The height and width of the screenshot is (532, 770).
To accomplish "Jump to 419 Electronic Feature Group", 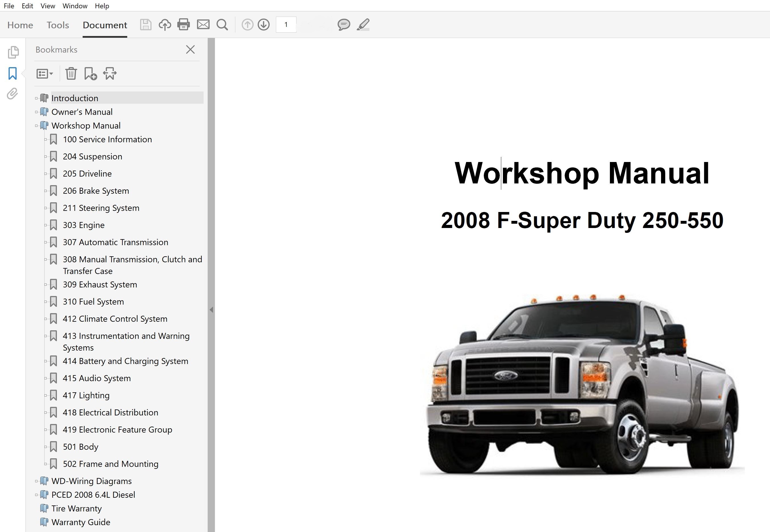I will tap(118, 430).
